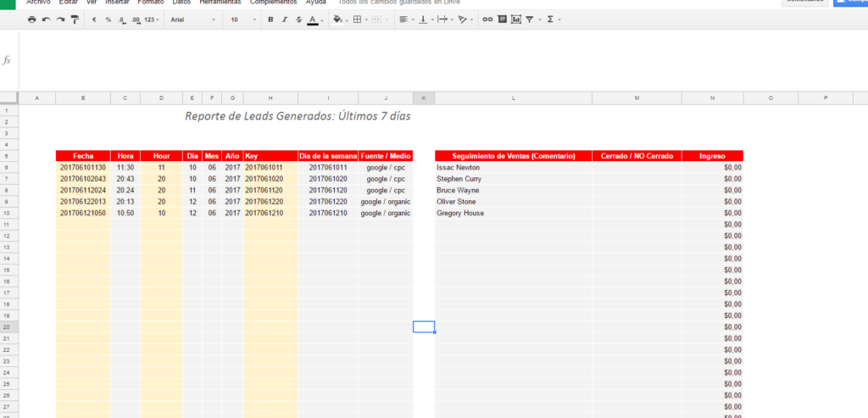Open the Herramientas menu
The width and height of the screenshot is (868, 418).
[220, 3]
